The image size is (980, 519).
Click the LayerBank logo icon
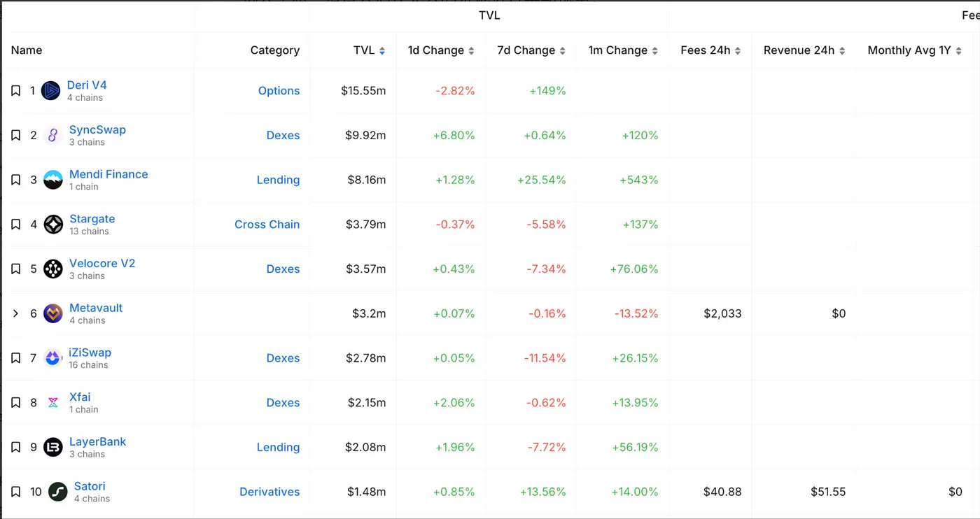point(53,447)
